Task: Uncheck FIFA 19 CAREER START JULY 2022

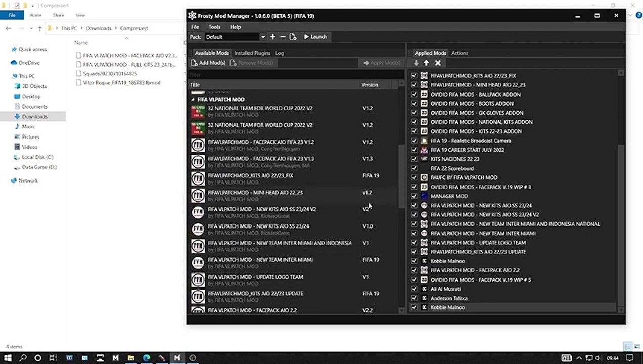Action: (414, 150)
